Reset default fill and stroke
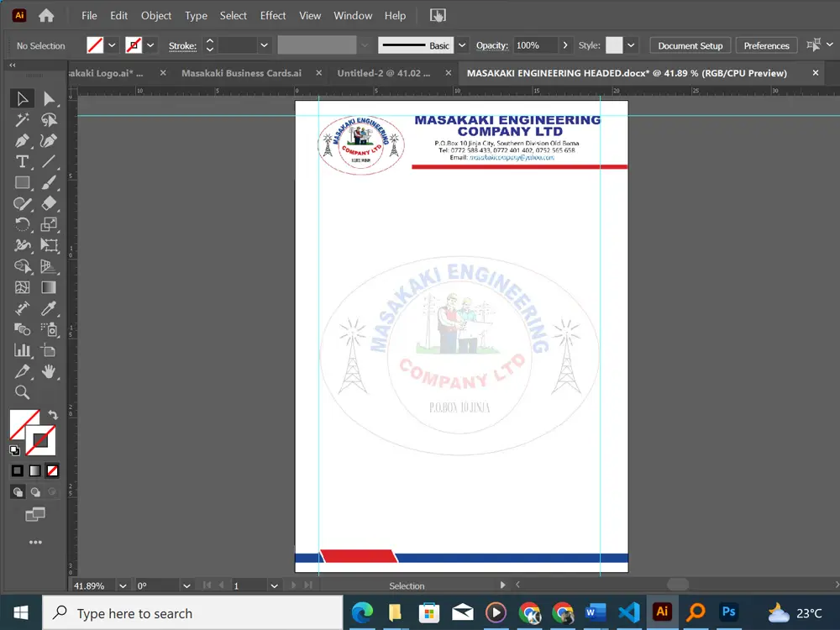 point(14,450)
